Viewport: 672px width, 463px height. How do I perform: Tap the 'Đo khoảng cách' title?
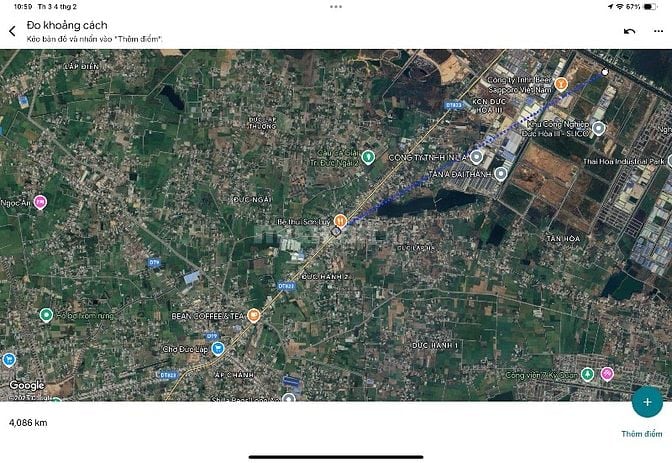(67, 25)
